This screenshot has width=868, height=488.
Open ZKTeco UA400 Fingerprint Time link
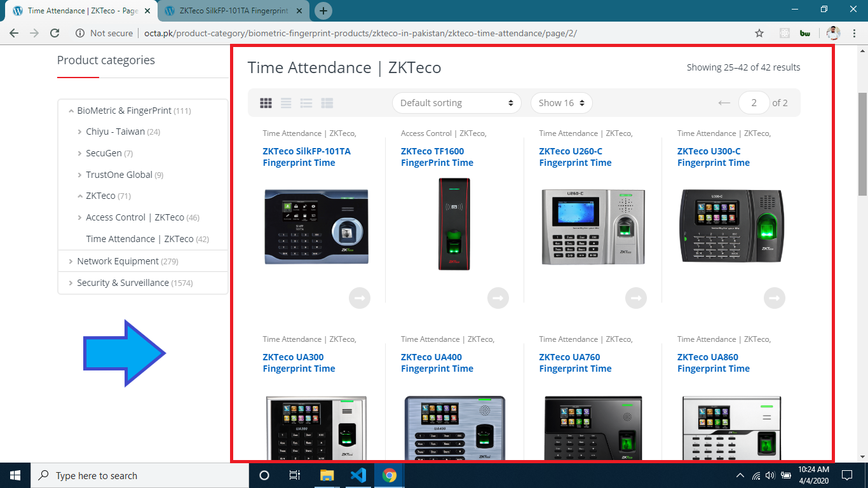(x=437, y=363)
